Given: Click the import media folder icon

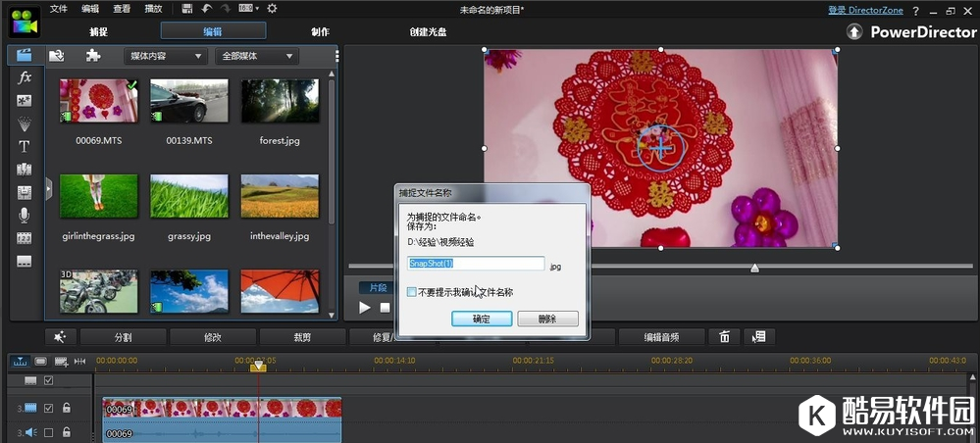Looking at the screenshot, I should click(x=57, y=56).
